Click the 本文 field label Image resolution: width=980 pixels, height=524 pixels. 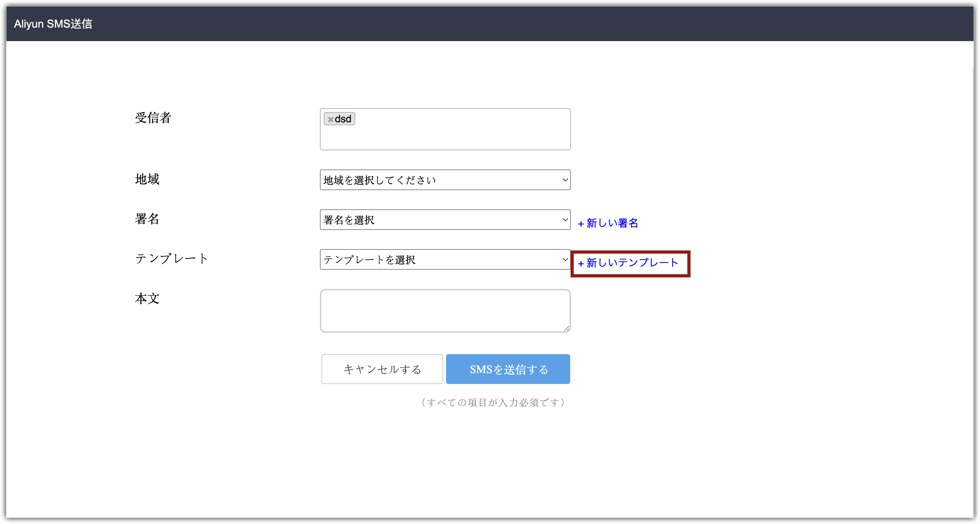click(147, 299)
